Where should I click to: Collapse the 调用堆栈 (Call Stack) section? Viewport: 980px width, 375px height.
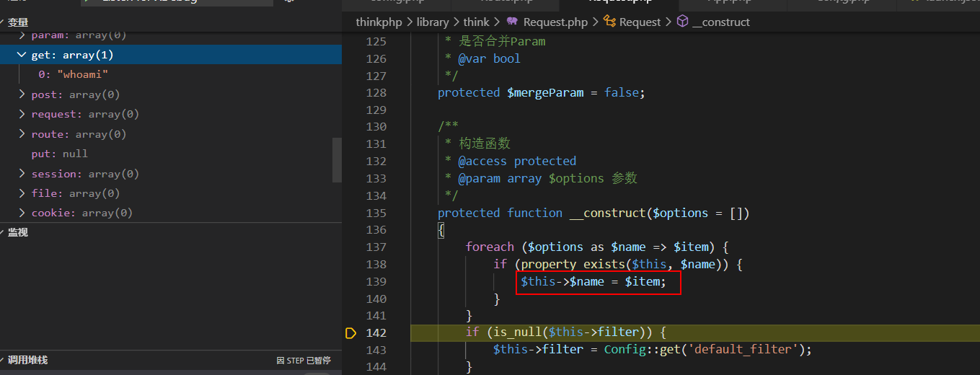[x=27, y=360]
